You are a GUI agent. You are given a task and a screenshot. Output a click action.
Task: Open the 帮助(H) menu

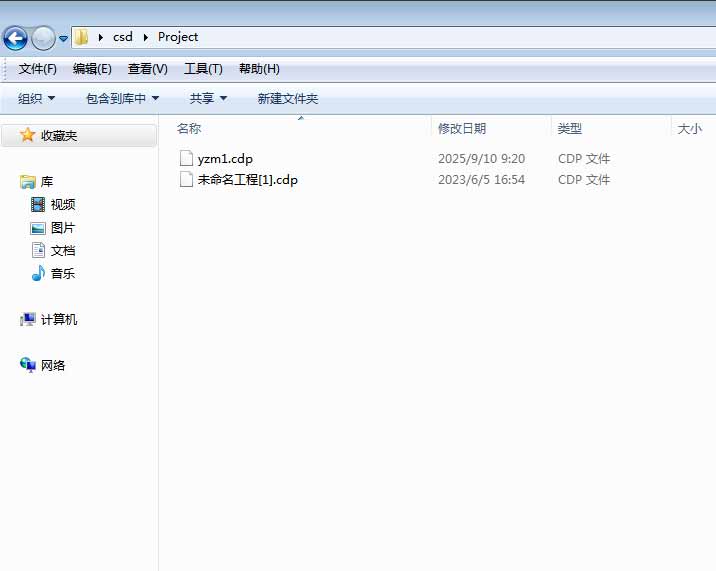[259, 69]
